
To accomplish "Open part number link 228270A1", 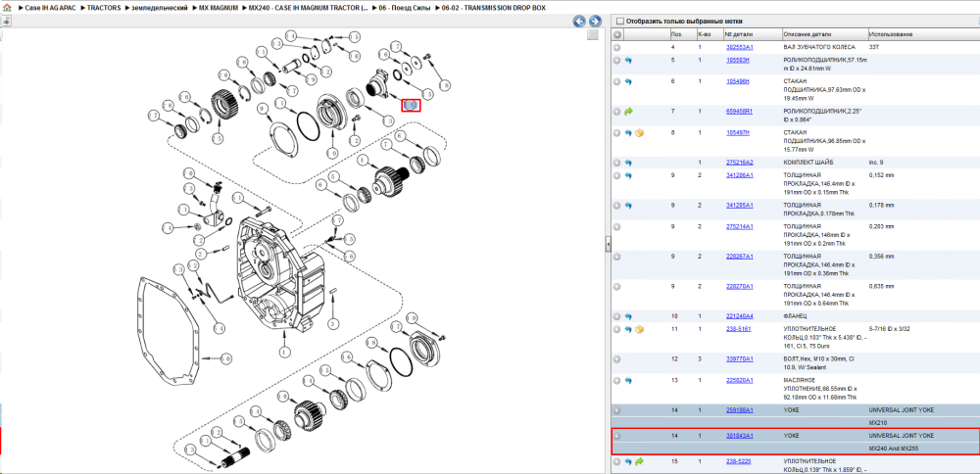I will click(x=739, y=286).
